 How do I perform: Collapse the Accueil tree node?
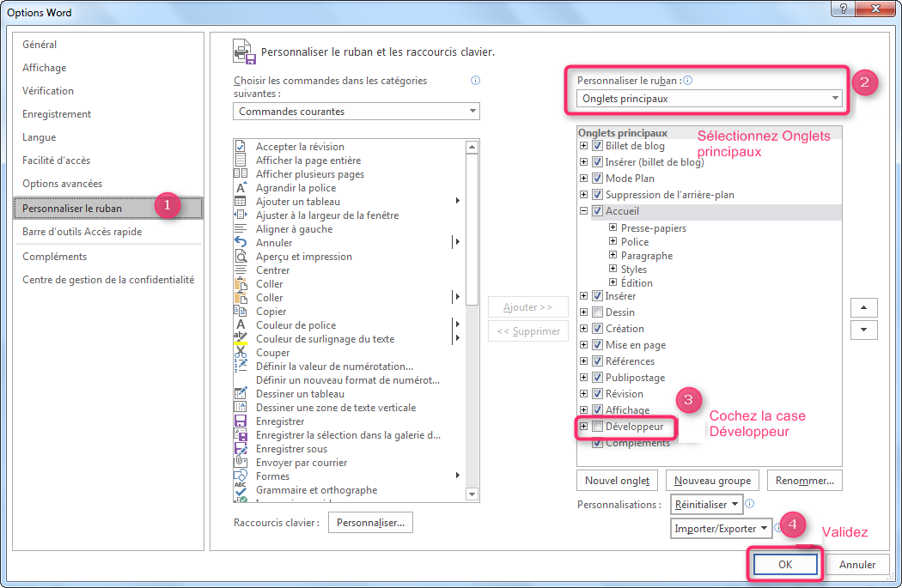click(584, 211)
